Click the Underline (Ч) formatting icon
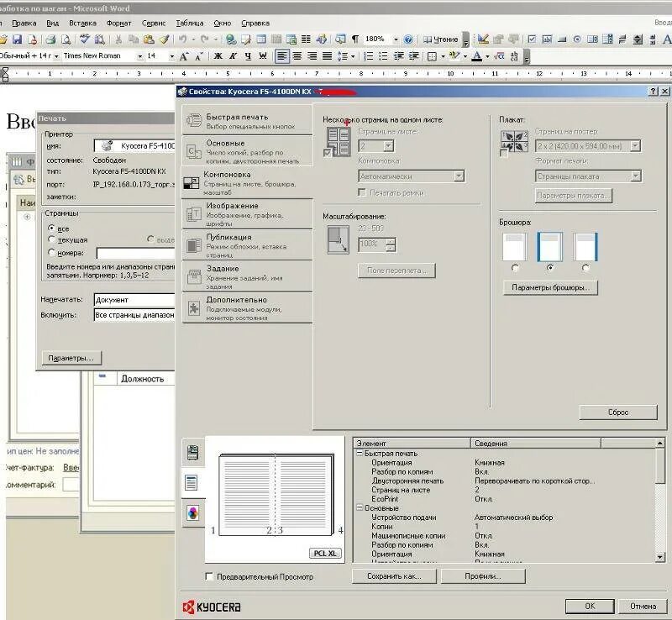Image resolution: width=672 pixels, height=620 pixels. point(248,56)
